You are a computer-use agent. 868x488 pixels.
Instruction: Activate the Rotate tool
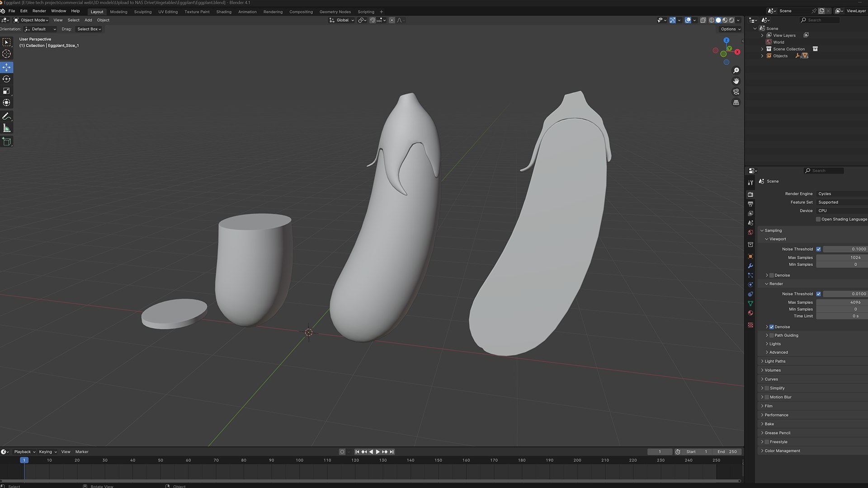(7, 79)
